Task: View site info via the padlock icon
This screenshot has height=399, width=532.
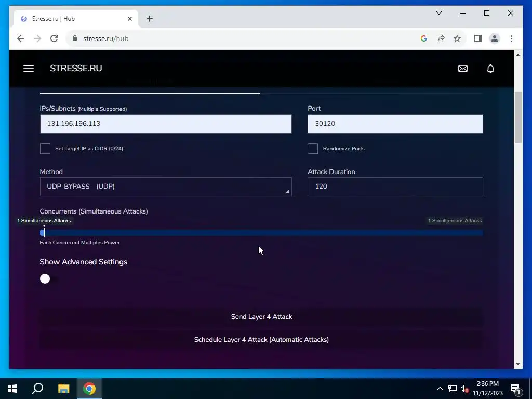Action: click(x=75, y=38)
